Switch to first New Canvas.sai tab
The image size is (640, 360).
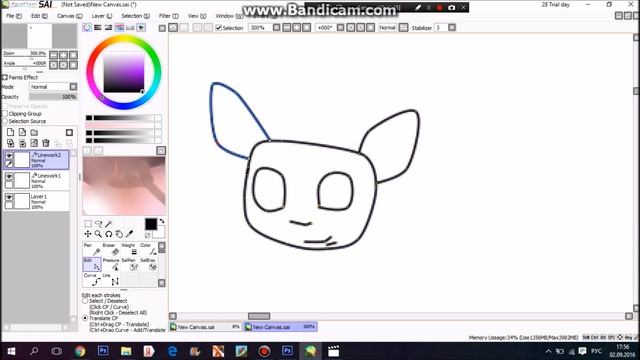pyautogui.click(x=205, y=327)
